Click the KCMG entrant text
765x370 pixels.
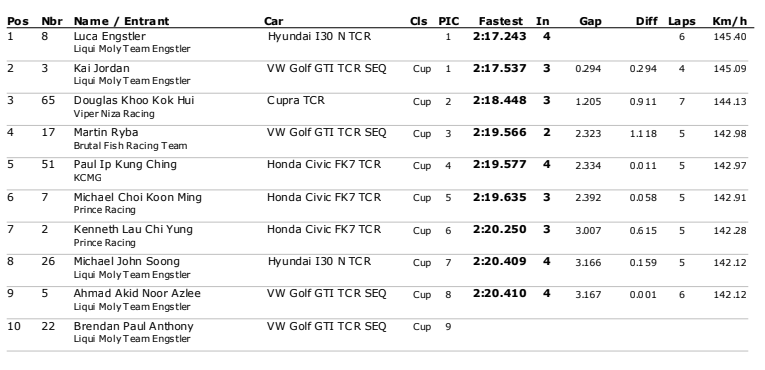click(x=88, y=178)
